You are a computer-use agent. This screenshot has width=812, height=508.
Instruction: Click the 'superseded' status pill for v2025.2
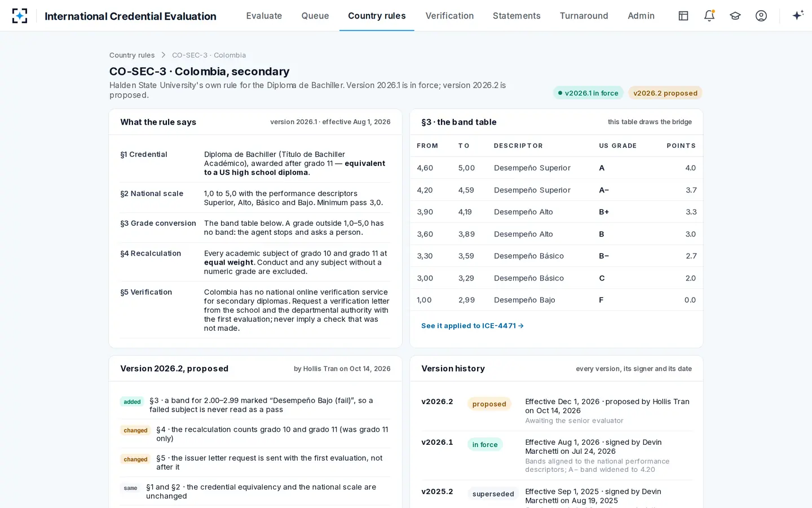point(493,494)
